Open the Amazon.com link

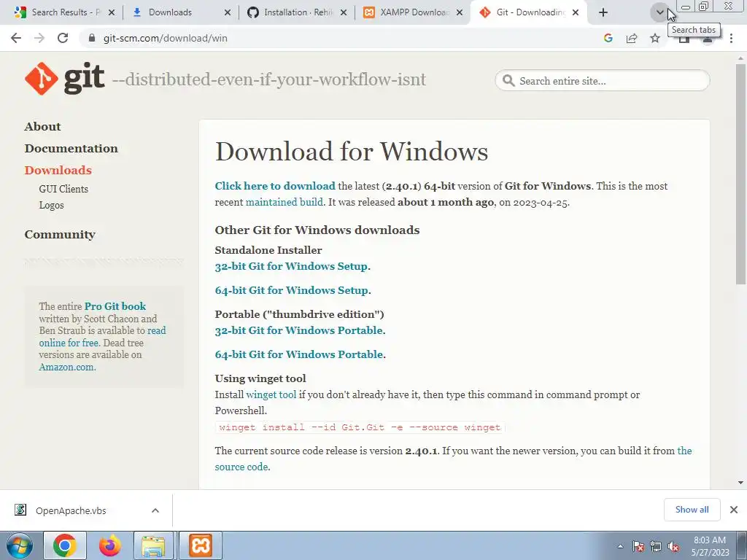(67, 367)
